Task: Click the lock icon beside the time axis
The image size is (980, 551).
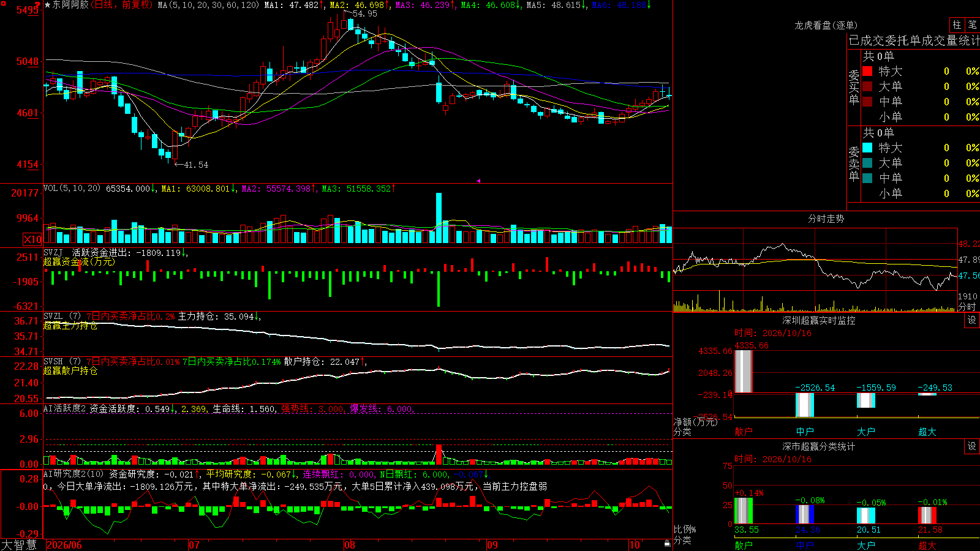Action: [x=667, y=544]
